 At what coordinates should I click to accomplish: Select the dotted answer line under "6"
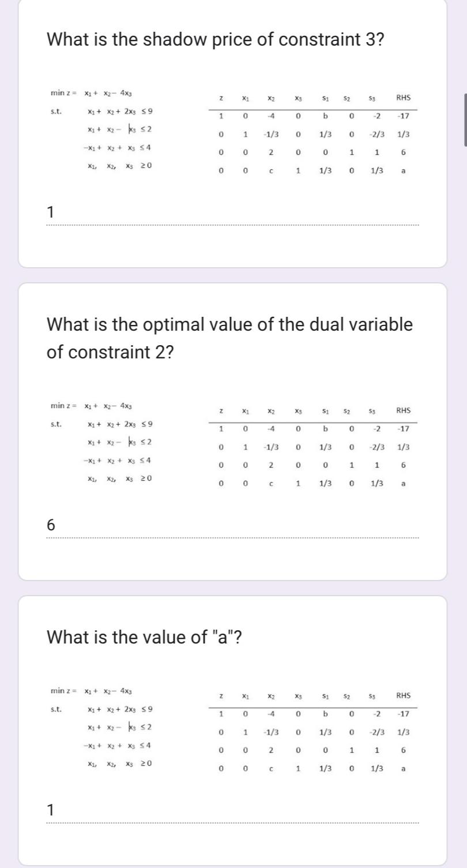click(231, 538)
